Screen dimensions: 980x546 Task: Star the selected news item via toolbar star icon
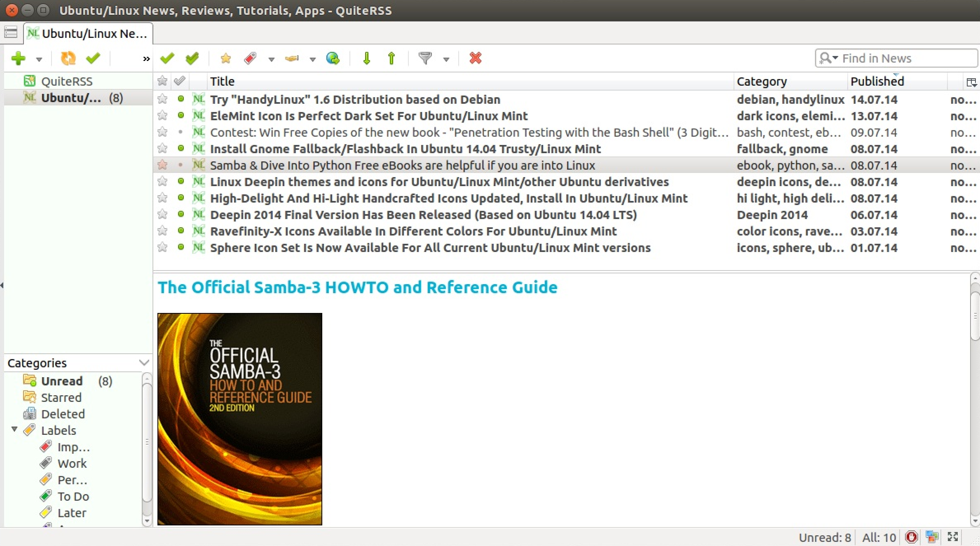[225, 58]
